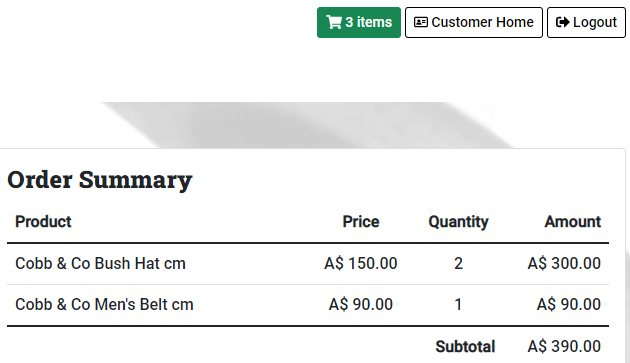Click the Bush Hat quantity of 2
This screenshot has height=363, width=630.
tap(458, 264)
